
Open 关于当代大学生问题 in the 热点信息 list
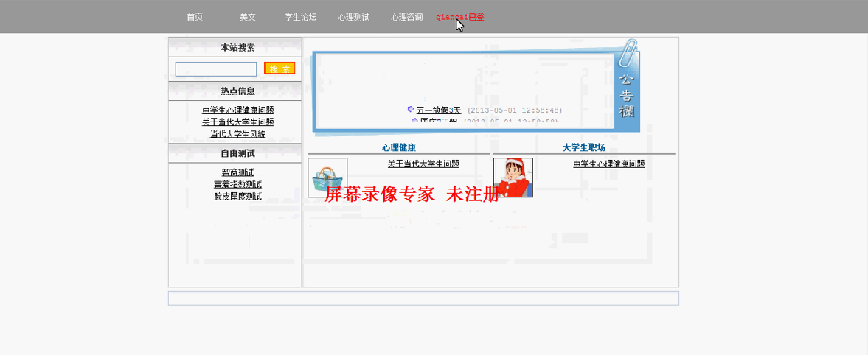coord(238,122)
